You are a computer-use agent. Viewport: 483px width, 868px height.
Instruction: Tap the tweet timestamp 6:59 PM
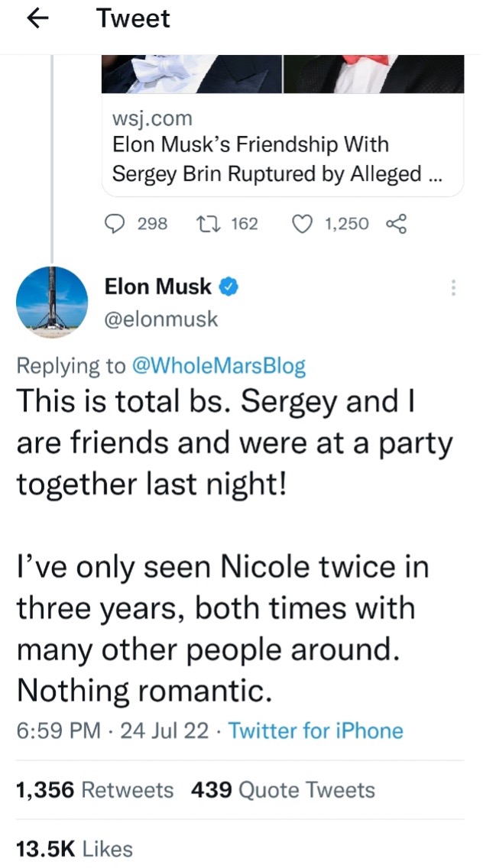(x=58, y=730)
